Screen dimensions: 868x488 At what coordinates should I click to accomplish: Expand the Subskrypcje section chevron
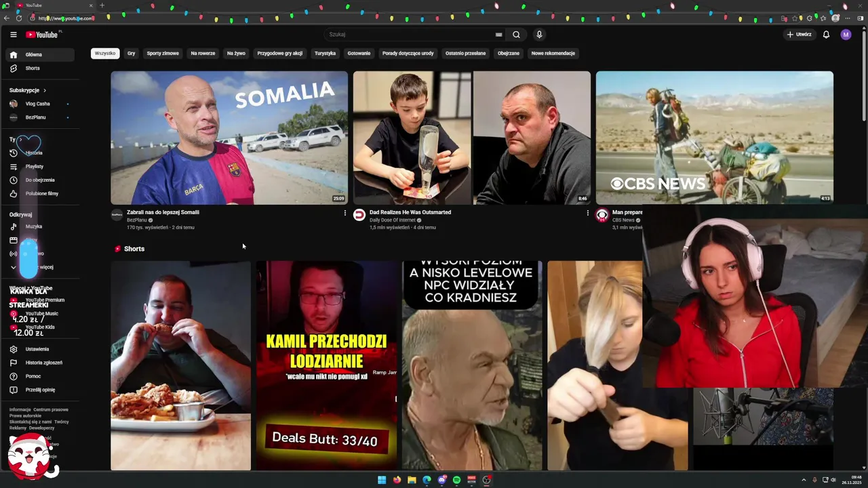45,90
